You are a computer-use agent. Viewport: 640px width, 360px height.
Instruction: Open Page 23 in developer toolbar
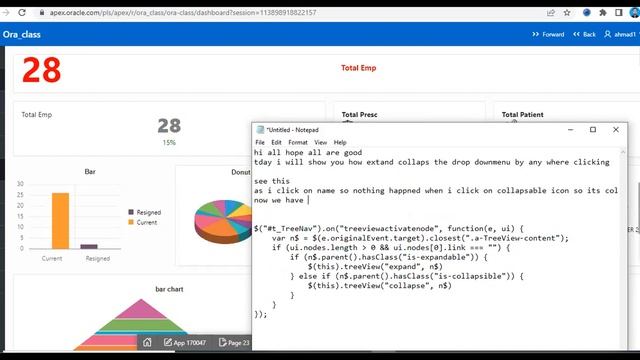click(x=234, y=343)
